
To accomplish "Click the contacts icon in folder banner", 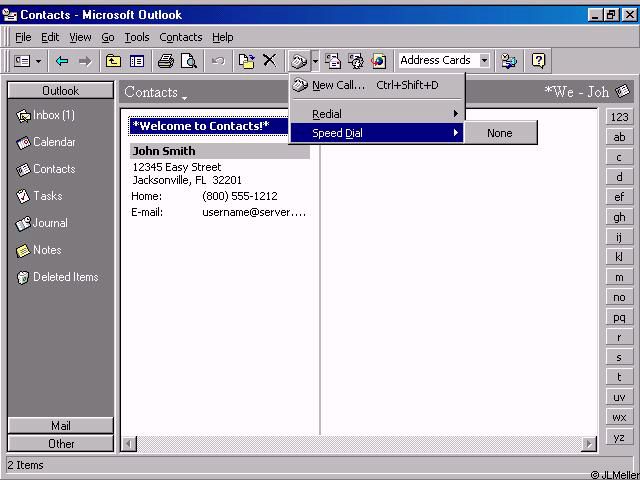I will (622, 91).
